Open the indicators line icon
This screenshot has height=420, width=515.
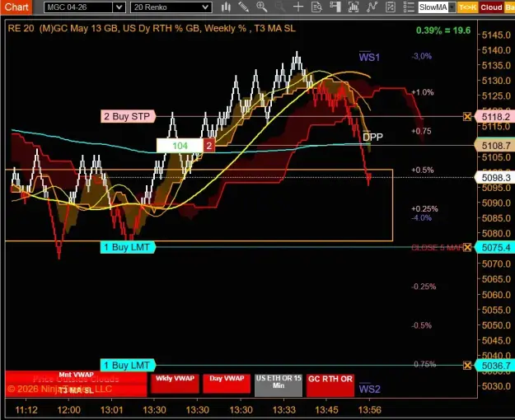[372, 7]
